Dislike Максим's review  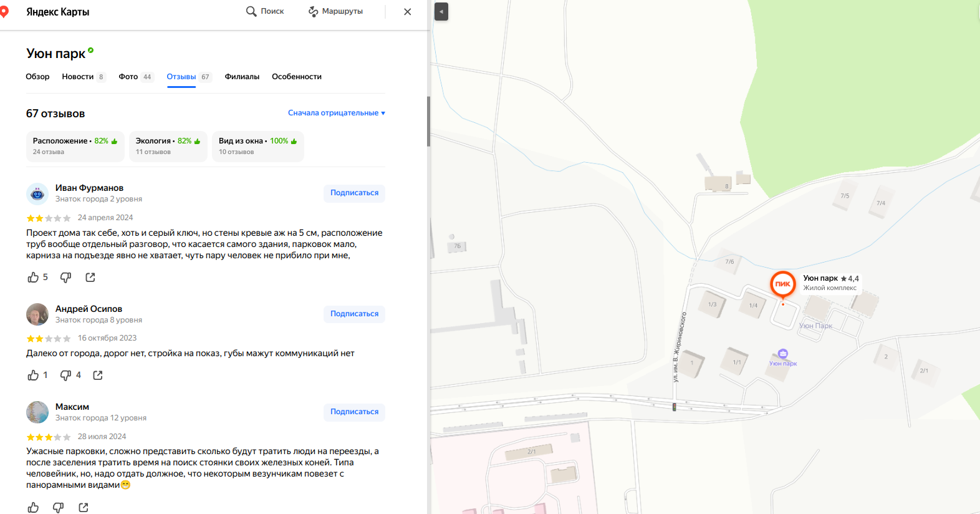click(x=58, y=508)
